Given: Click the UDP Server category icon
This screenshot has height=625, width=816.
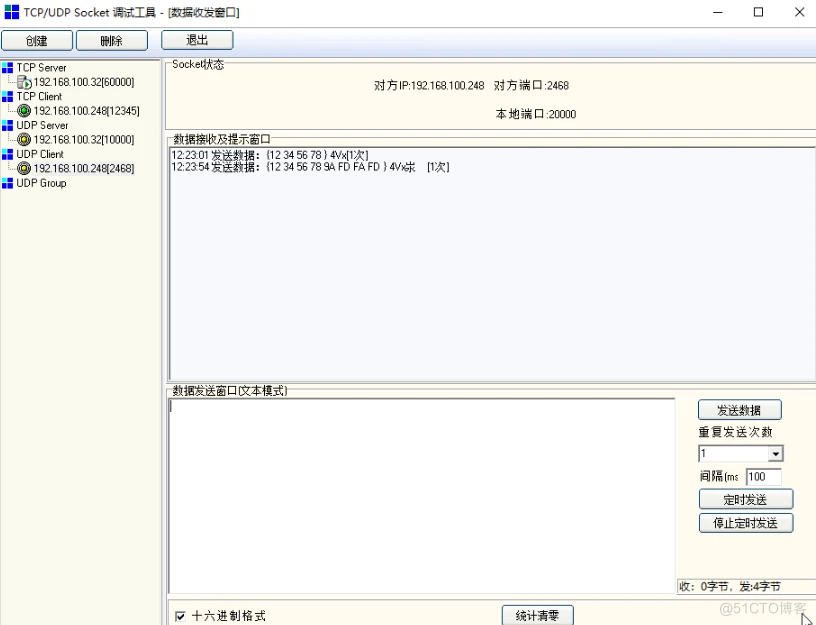Looking at the screenshot, I should [x=9, y=126].
